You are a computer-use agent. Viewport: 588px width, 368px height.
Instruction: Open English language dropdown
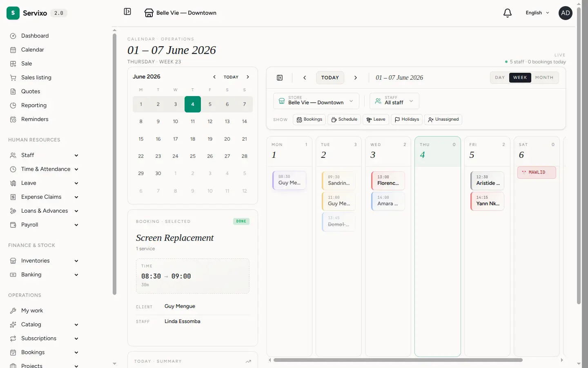click(x=537, y=13)
